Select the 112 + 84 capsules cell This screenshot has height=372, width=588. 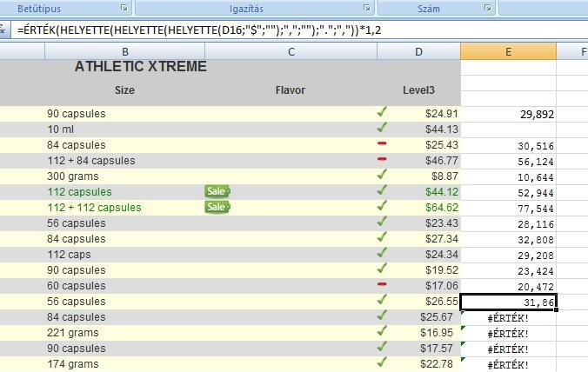[x=125, y=161]
